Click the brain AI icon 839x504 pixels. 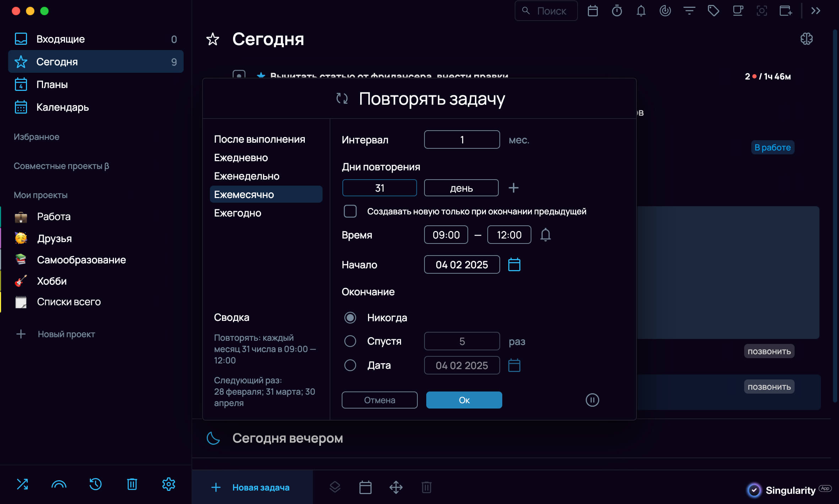pyautogui.click(x=806, y=39)
